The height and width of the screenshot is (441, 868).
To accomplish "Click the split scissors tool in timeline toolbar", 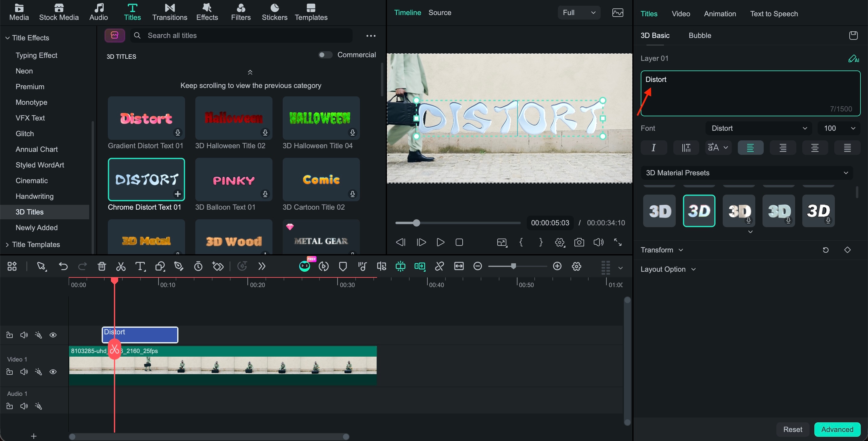I will 121,267.
